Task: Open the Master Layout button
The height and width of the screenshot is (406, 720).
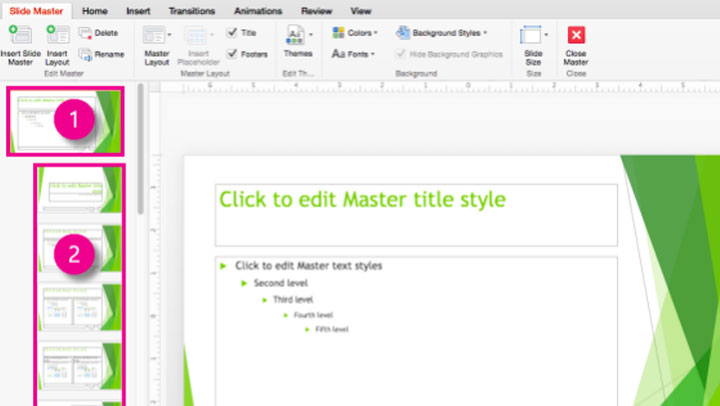Action: coord(156,37)
